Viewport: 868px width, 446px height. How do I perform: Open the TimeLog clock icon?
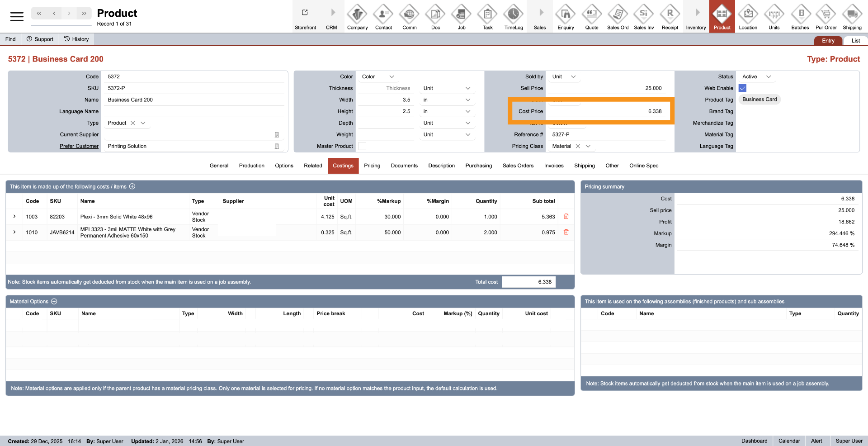pos(513,16)
